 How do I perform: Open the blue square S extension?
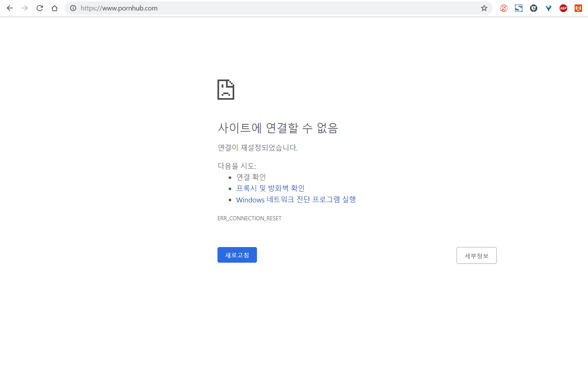tap(519, 8)
